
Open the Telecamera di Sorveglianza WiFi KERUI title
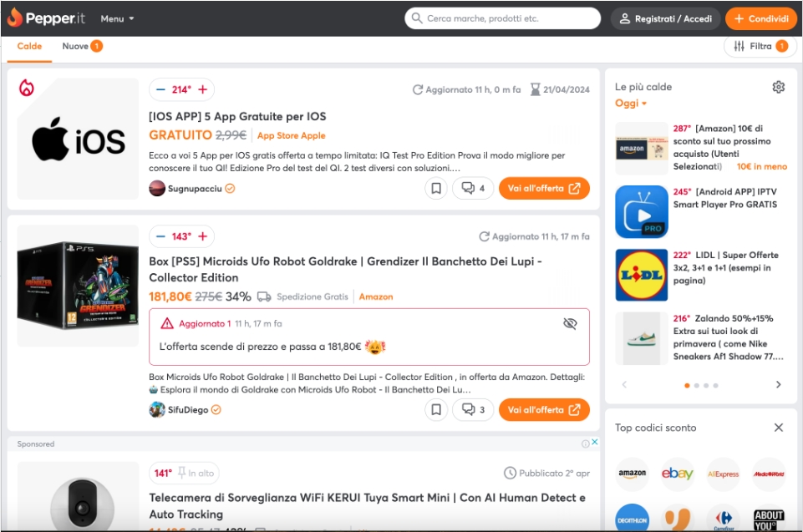367,506
